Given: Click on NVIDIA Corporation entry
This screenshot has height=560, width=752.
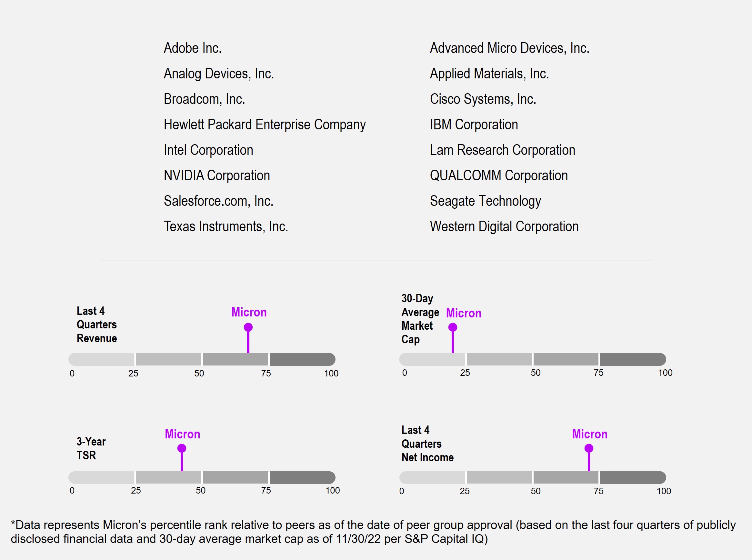Looking at the screenshot, I should point(217,175).
